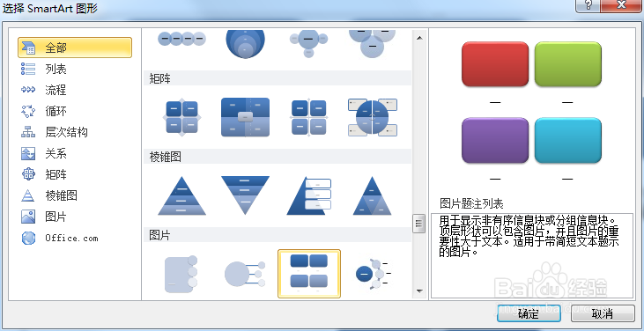Click the cyan rectangle in preview

(568, 140)
